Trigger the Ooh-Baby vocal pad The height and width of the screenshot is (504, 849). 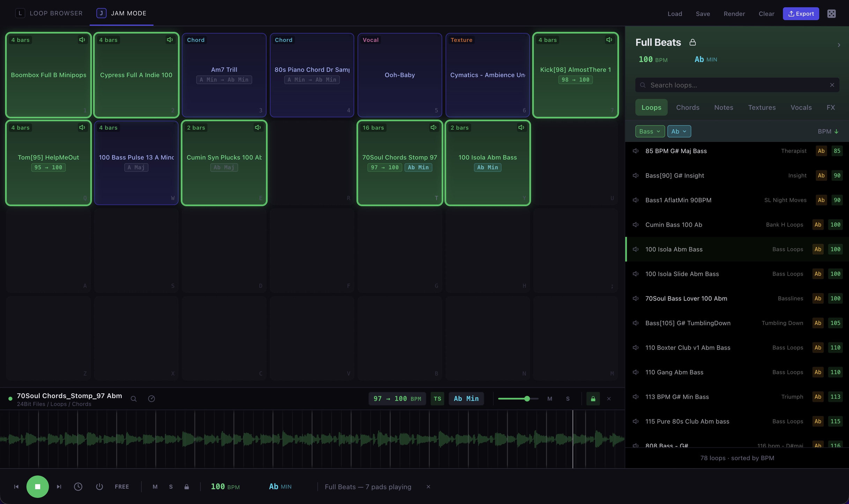[400, 75]
